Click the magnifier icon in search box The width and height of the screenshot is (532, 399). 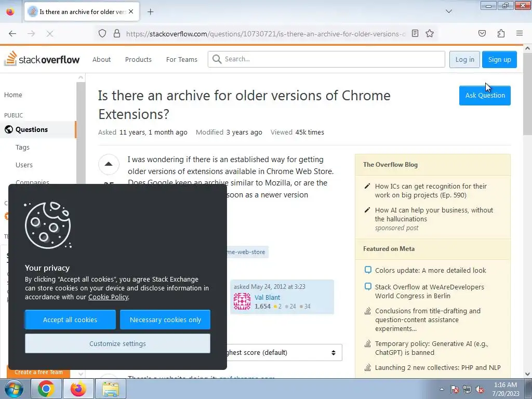pyautogui.click(x=217, y=59)
